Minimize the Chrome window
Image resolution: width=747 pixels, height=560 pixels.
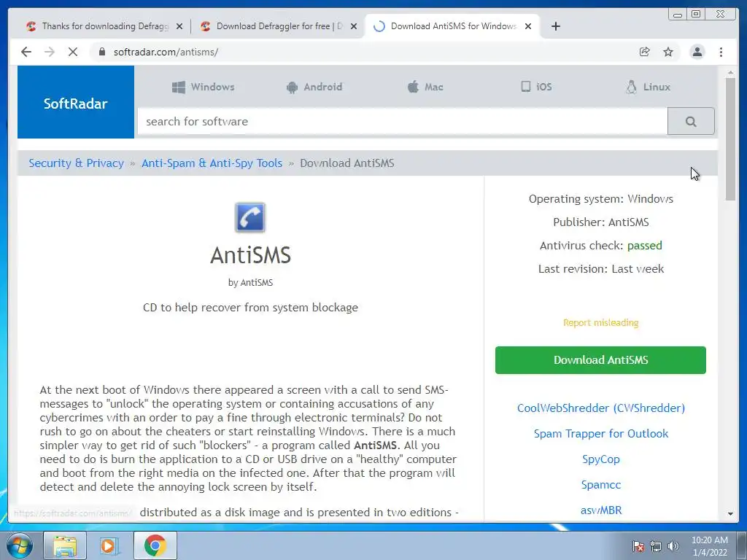(677, 15)
